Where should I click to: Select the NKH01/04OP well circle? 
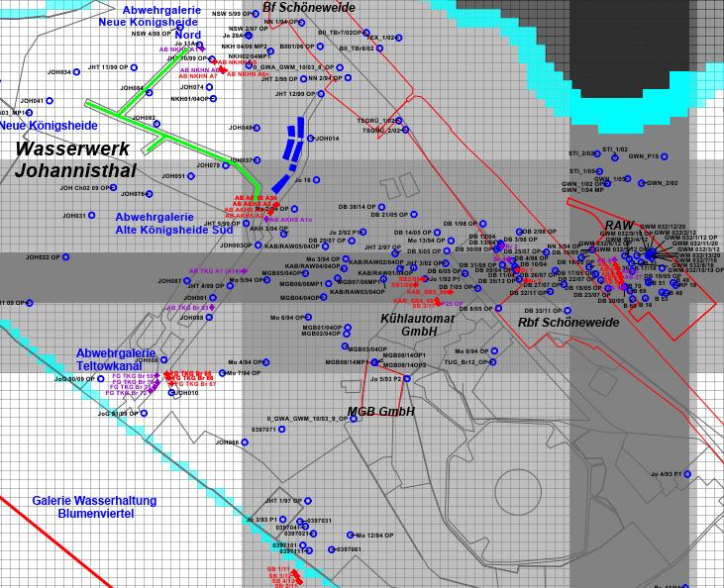[213, 98]
